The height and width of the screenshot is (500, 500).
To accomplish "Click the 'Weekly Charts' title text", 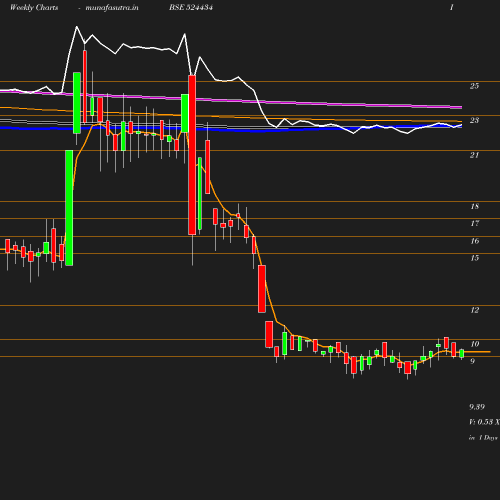I will (x=34, y=8).
